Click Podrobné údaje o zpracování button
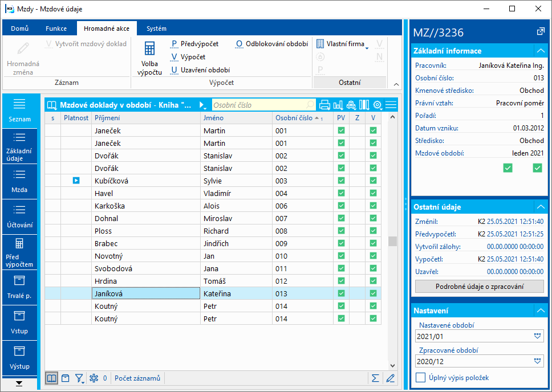Screen dimensions: 552x392 (479, 286)
